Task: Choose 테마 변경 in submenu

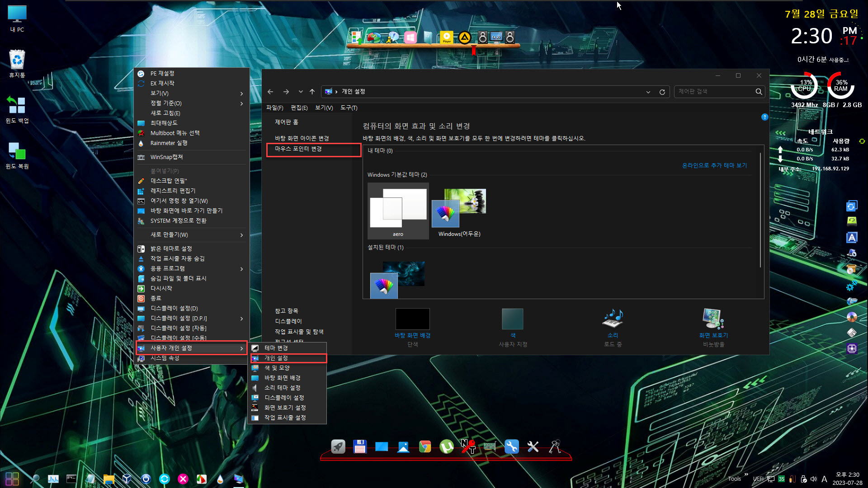Action: 288,348
